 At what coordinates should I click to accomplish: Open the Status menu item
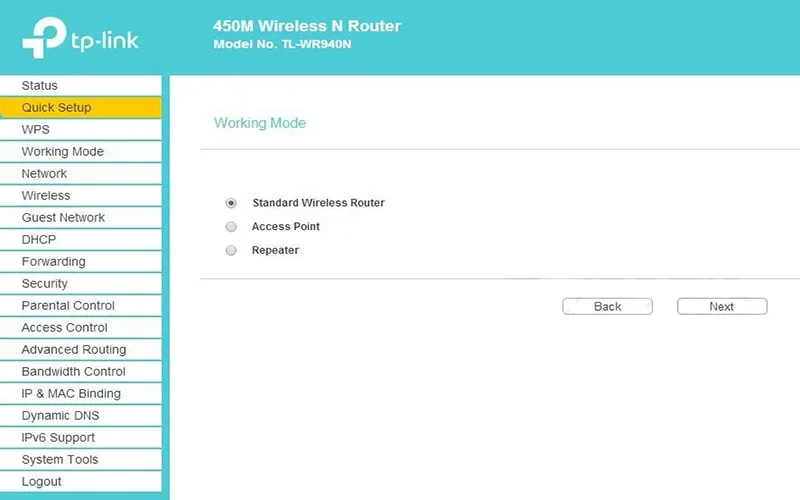[81, 86]
